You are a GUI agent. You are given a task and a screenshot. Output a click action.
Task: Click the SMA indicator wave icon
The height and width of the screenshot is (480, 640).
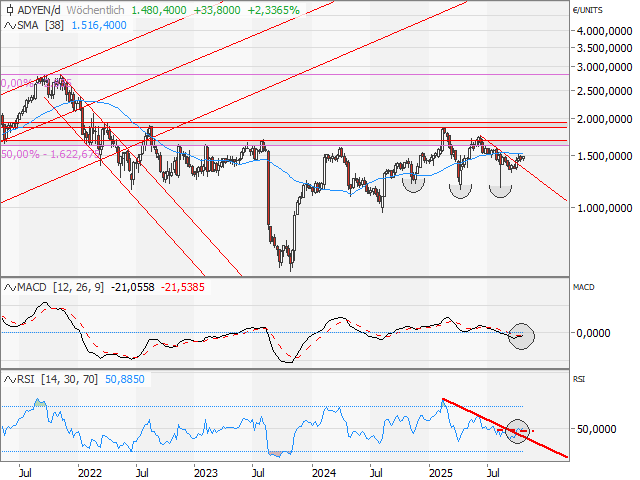tap(11, 23)
